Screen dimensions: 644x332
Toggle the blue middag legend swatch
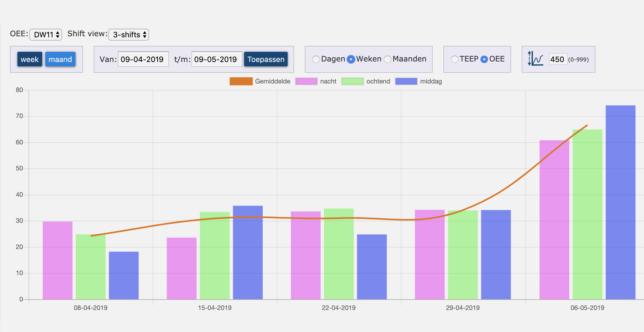coord(406,81)
